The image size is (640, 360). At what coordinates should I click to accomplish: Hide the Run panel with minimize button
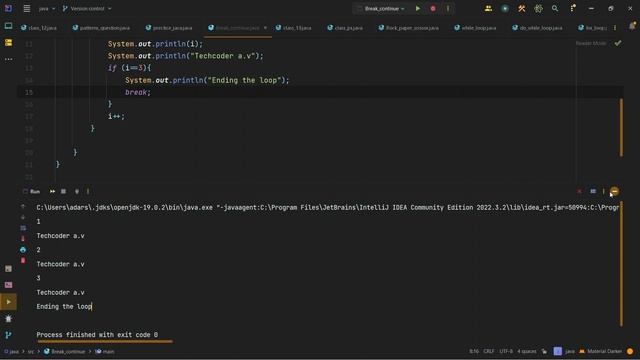click(615, 191)
